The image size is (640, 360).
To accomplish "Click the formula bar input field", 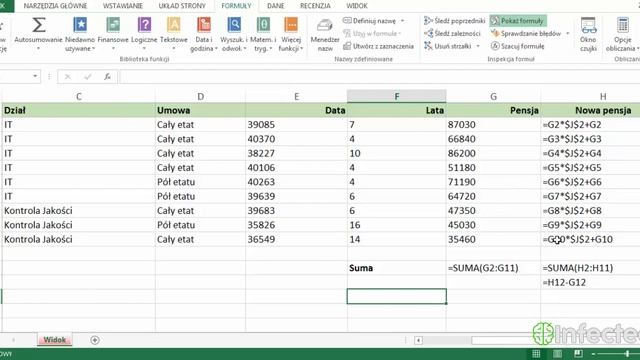I will [x=380, y=76].
